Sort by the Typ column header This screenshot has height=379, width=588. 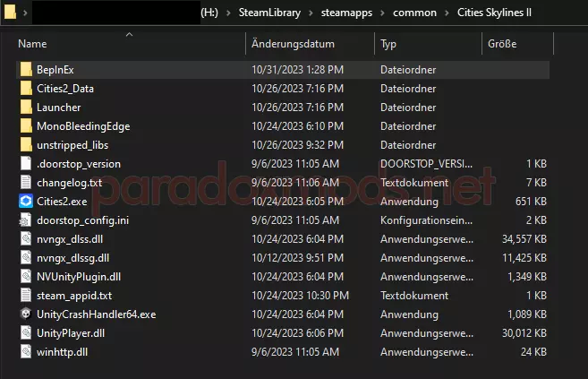pos(388,44)
